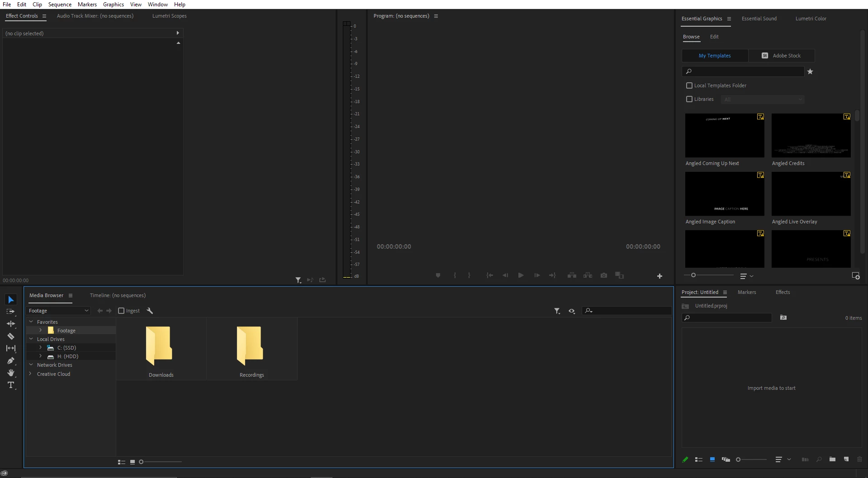Open the Markers menu in the menu bar
868x478 pixels.
87,5
